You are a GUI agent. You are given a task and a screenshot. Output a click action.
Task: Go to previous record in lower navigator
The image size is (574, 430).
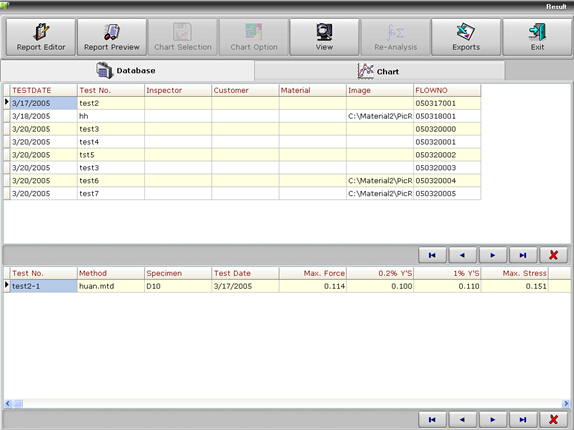pos(462,419)
